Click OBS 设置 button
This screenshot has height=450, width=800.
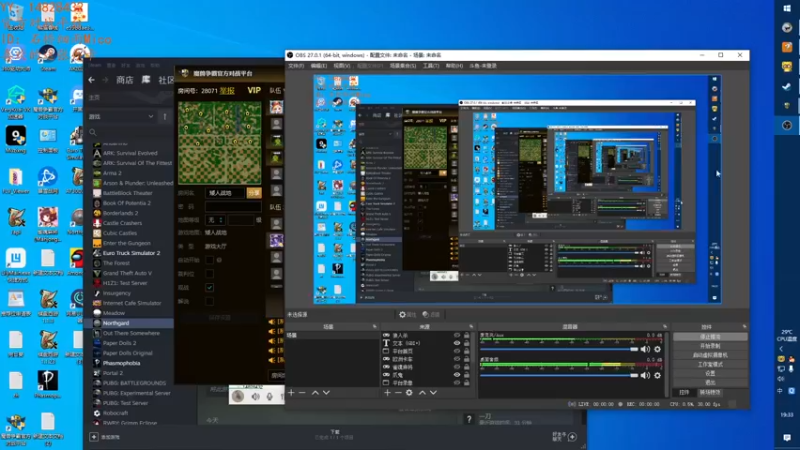click(x=710, y=373)
